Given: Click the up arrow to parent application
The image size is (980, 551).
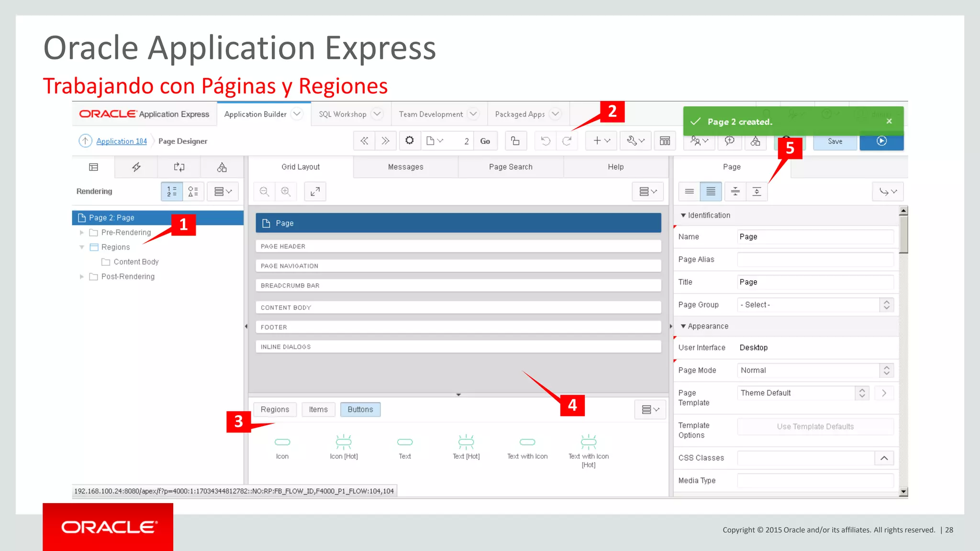Looking at the screenshot, I should [85, 141].
